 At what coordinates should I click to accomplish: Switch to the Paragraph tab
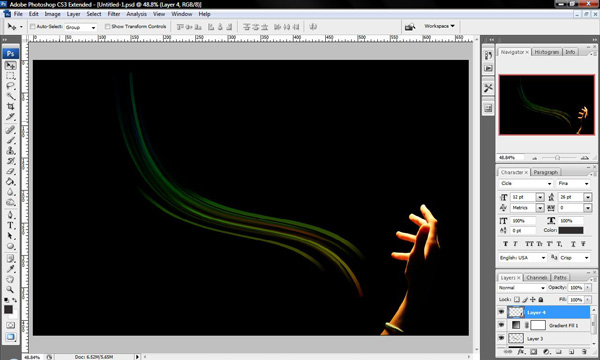(546, 172)
